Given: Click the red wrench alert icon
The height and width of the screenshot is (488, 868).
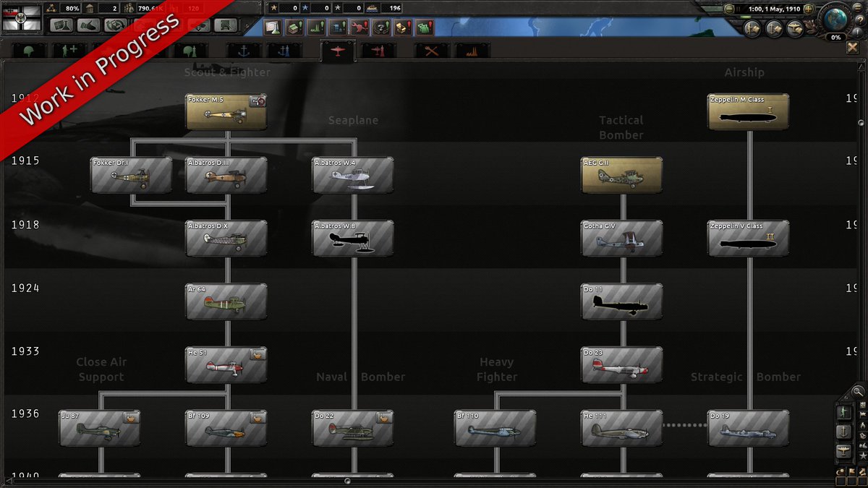Looking at the screenshot, I should [x=359, y=27].
